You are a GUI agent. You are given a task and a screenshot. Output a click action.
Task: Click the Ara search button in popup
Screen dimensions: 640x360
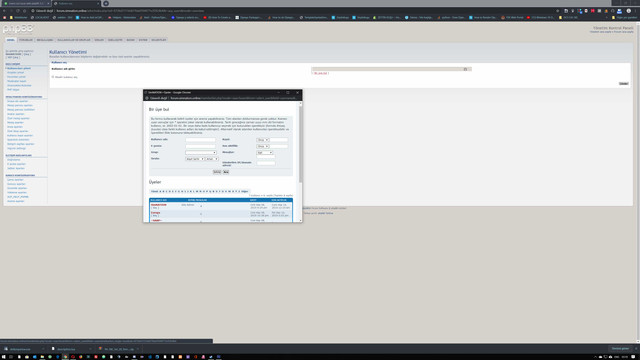click(x=226, y=172)
